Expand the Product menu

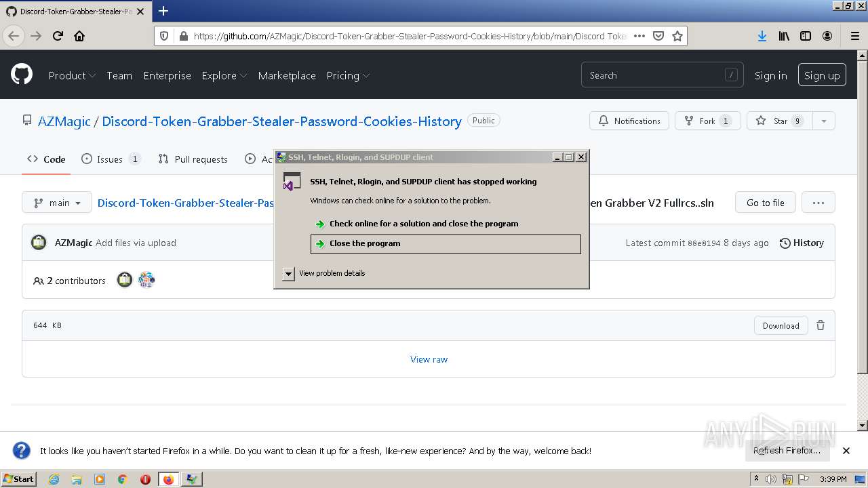(x=72, y=75)
